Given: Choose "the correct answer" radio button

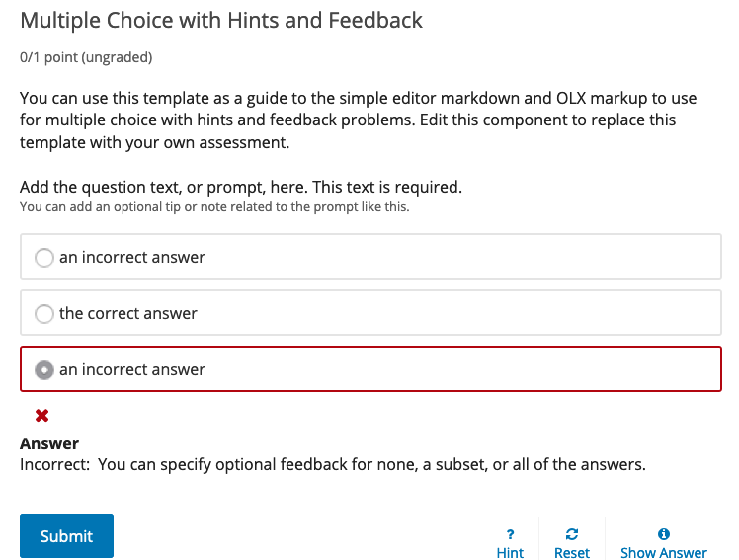Looking at the screenshot, I should pyautogui.click(x=43, y=314).
